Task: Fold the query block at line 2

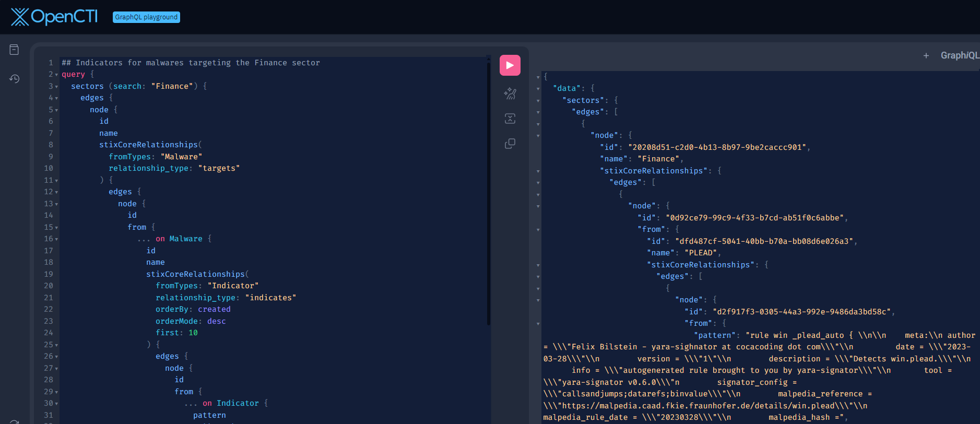Action: click(56, 75)
